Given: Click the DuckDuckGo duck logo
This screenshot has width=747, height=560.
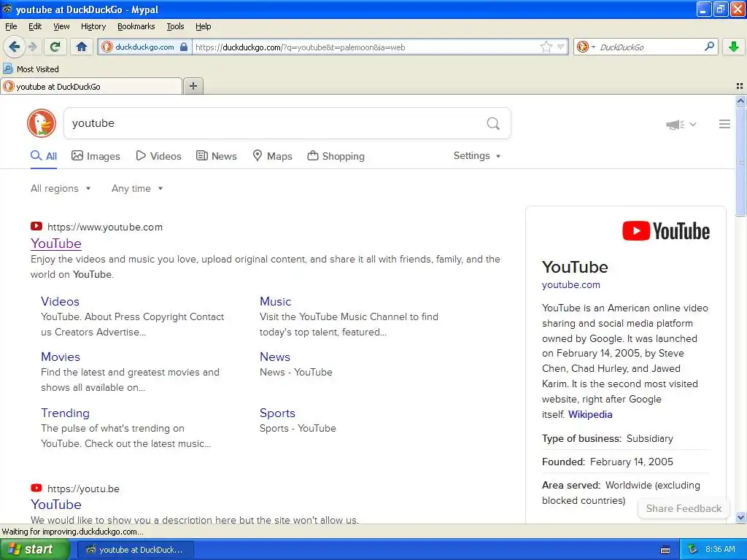Looking at the screenshot, I should coord(42,122).
